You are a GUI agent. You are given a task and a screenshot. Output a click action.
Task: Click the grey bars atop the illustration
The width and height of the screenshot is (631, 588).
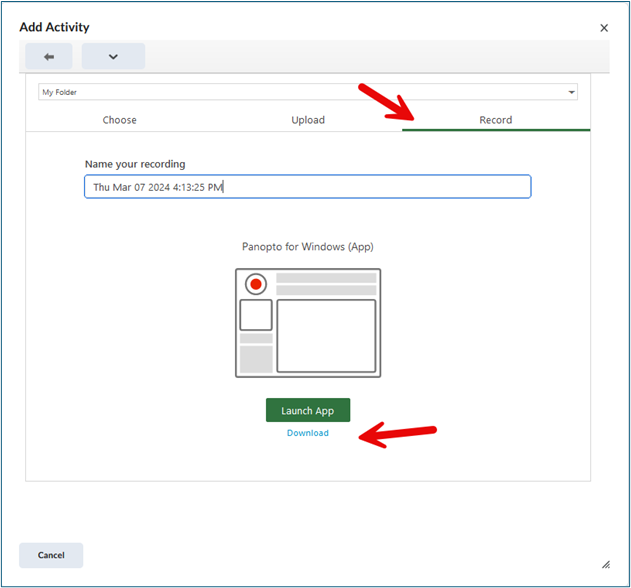click(x=326, y=283)
